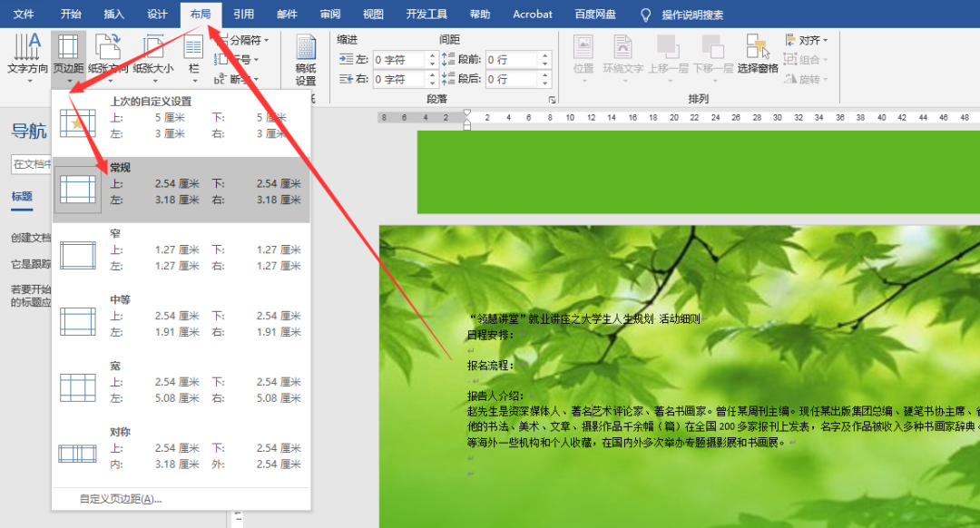Click 报告人介绍 line in the document
Viewport: 980px width, 528px height.
click(497, 396)
